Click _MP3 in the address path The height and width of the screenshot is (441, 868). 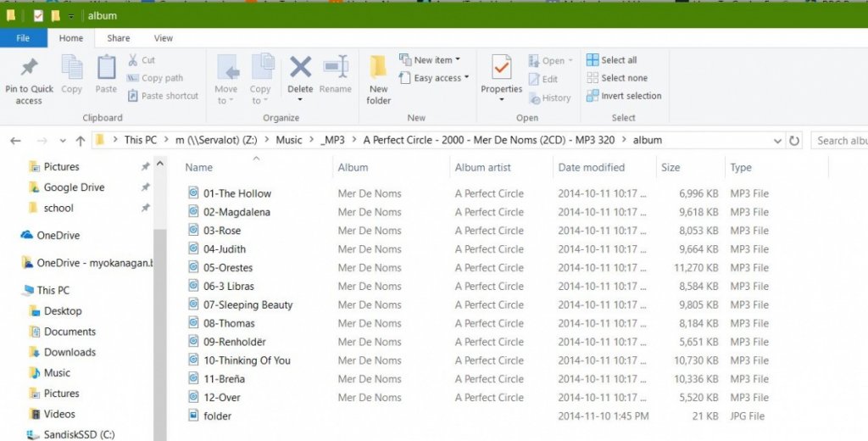click(332, 140)
